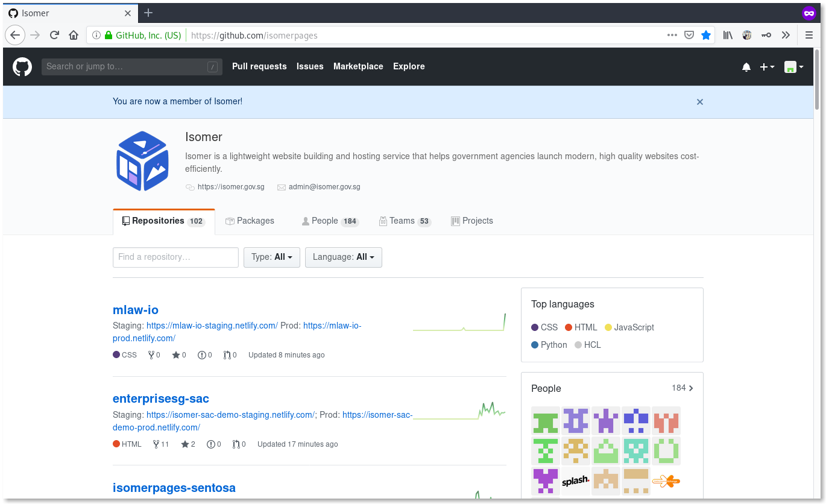Filter by JavaScript in Top languages
This screenshot has width=826, height=504.
point(629,327)
